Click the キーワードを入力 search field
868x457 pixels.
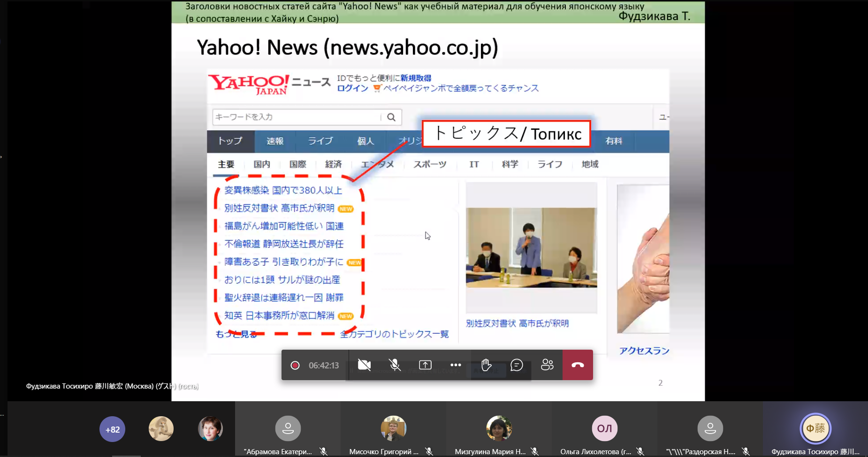pyautogui.click(x=296, y=117)
